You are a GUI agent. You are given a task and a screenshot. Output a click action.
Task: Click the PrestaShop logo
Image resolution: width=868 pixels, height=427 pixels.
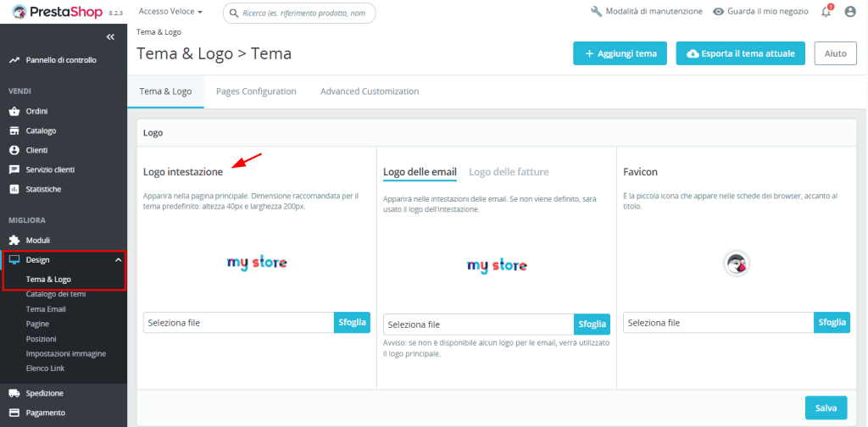58,11
